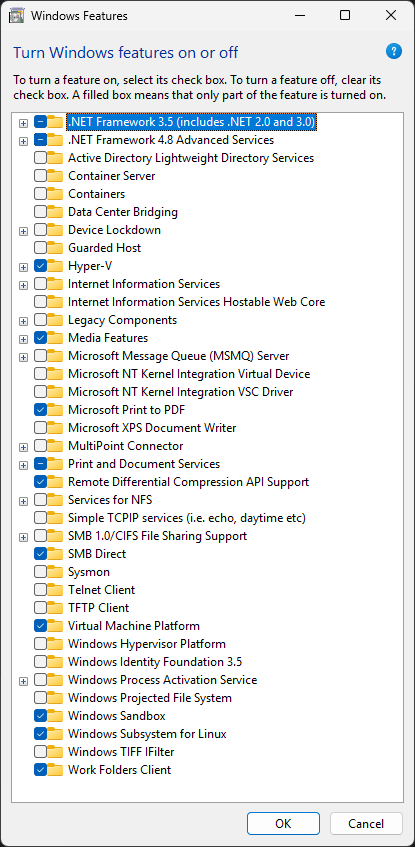Screen dimensions: 415x847
Task: Click folder icon beside Hyper-V
Action: pyautogui.click(x=55, y=266)
